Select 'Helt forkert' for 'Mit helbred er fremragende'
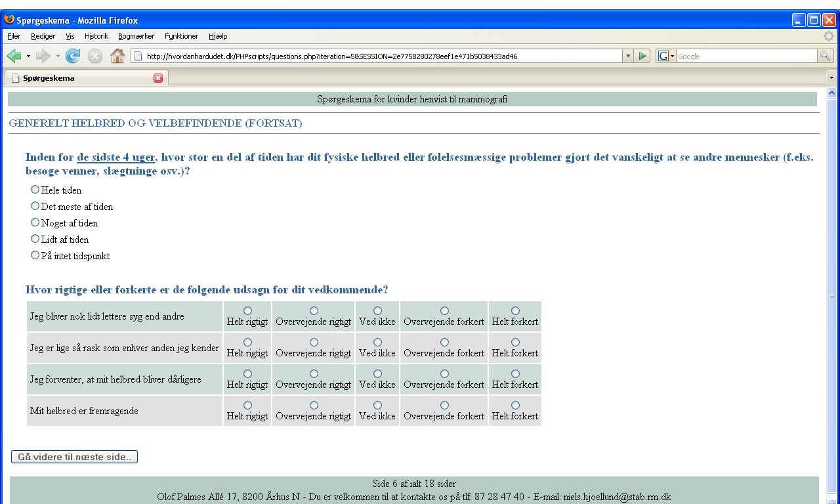Screen dimensions: 840x504 [515, 406]
